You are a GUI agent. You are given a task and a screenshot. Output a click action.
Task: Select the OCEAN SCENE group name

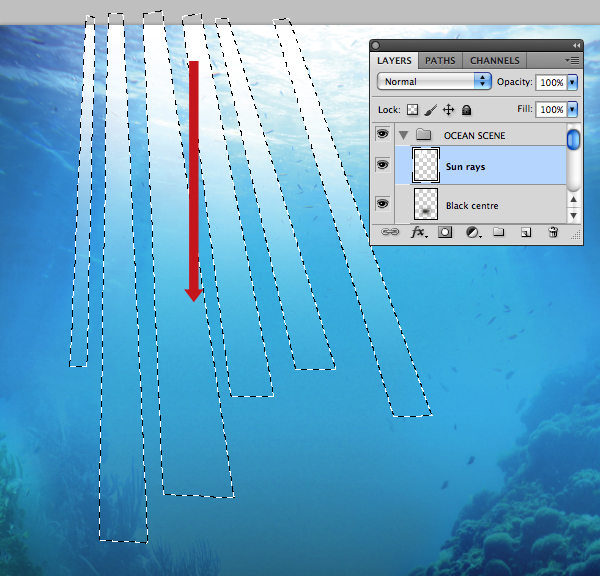[474, 135]
